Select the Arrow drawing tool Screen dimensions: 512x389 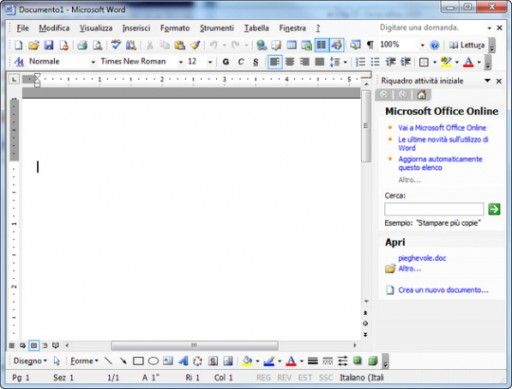[x=123, y=361]
